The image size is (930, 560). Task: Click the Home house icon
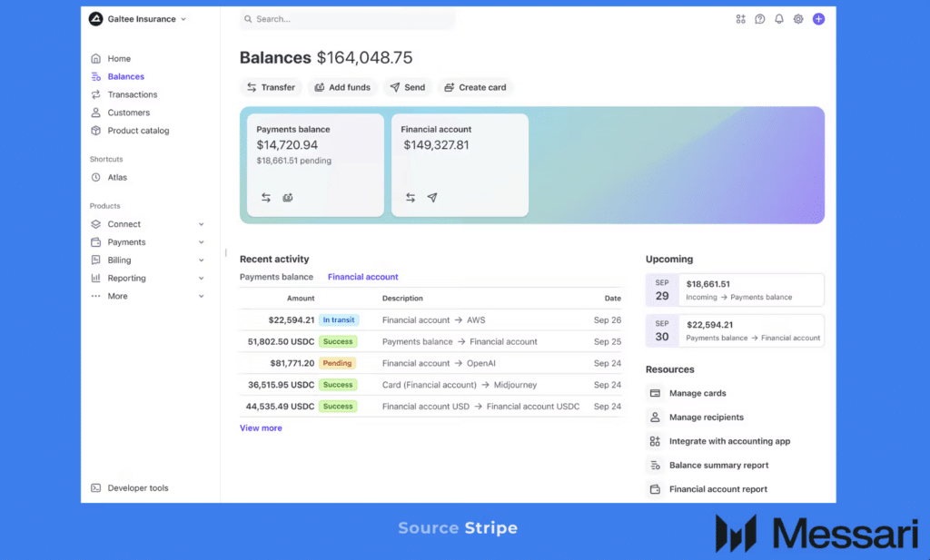[95, 59]
